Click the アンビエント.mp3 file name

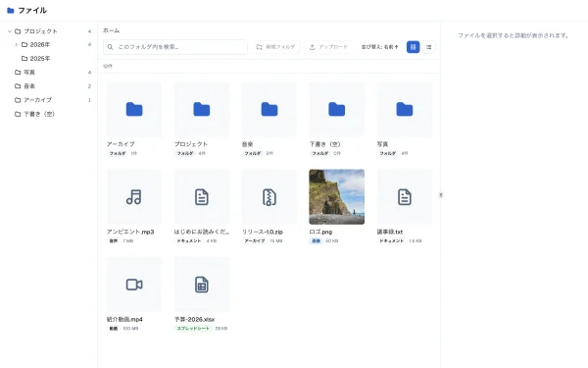[x=130, y=232]
